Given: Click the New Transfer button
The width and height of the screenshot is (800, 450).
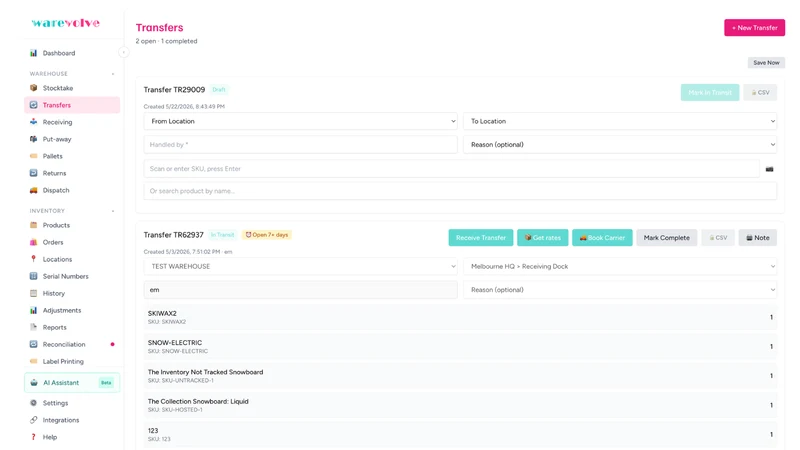Looking at the screenshot, I should [754, 28].
